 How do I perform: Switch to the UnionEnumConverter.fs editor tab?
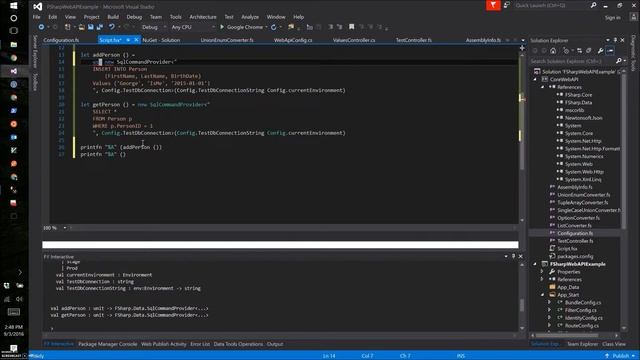[227, 40]
